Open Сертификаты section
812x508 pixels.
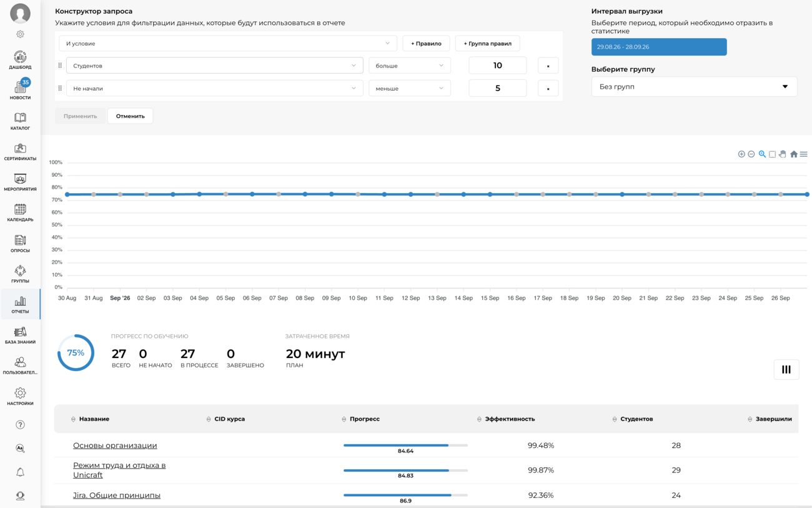click(20, 152)
